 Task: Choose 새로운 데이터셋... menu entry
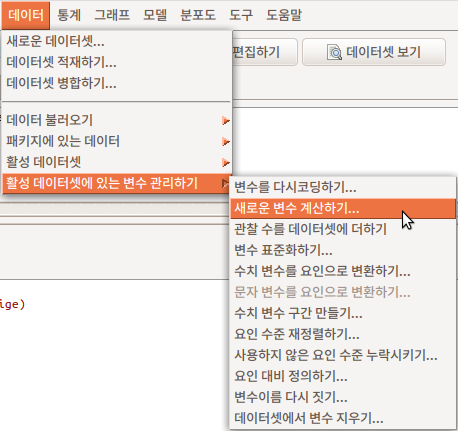tap(117, 41)
